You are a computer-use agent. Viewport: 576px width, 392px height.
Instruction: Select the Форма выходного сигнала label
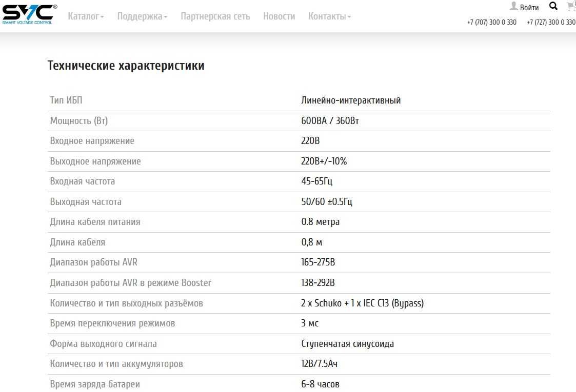point(103,344)
